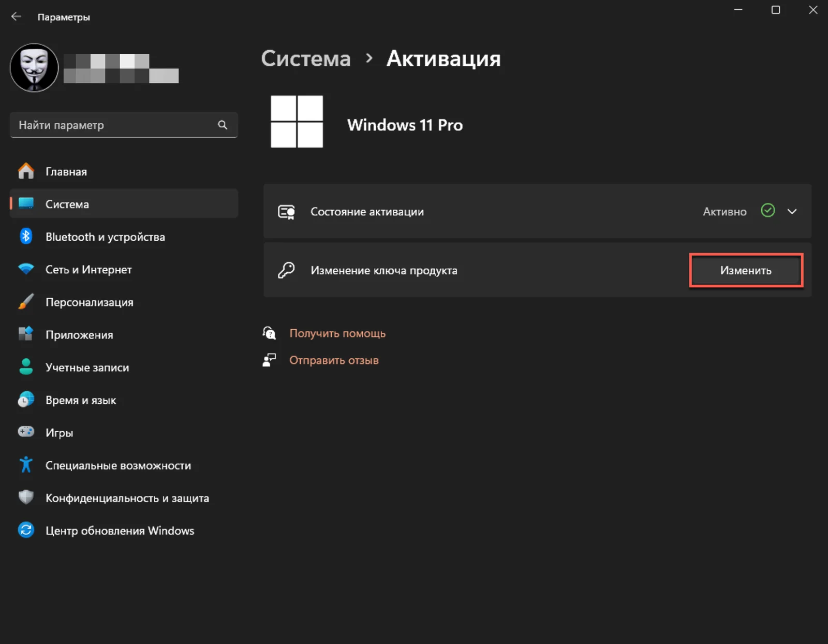Click the green activation checkmark icon
This screenshot has width=828, height=644.
tap(768, 210)
